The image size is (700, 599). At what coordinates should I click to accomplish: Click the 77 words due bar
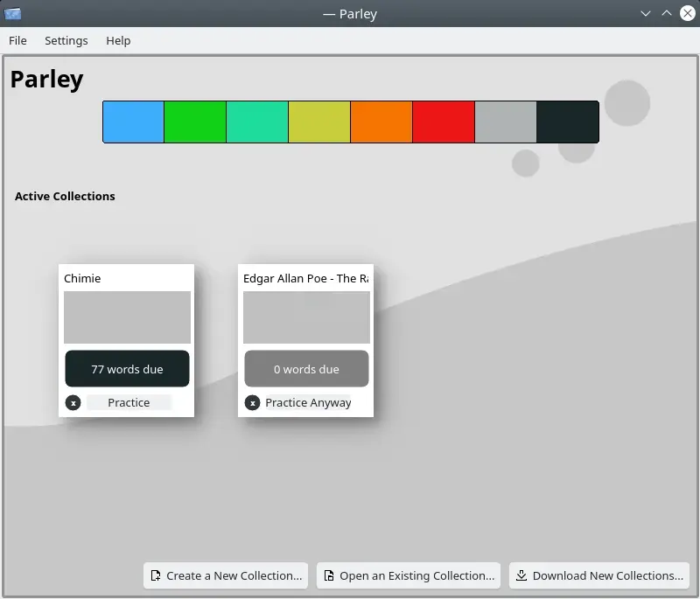[x=127, y=369]
